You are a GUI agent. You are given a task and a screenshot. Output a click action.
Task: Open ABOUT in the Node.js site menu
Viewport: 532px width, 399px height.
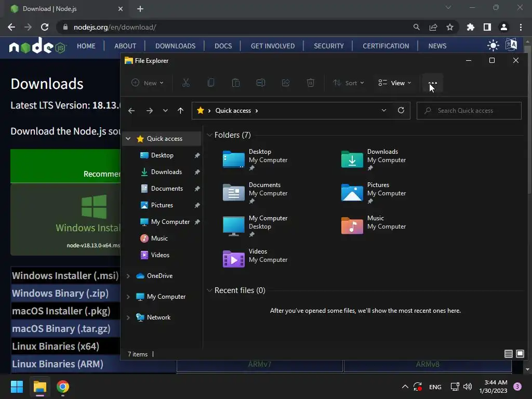125,46
